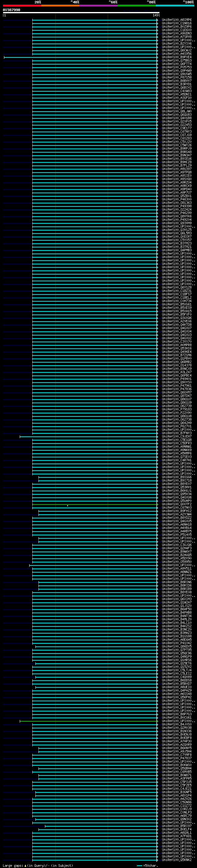Select the UniRef100_B5RI97 label
The image size is (197, 868).
click(177, 826)
